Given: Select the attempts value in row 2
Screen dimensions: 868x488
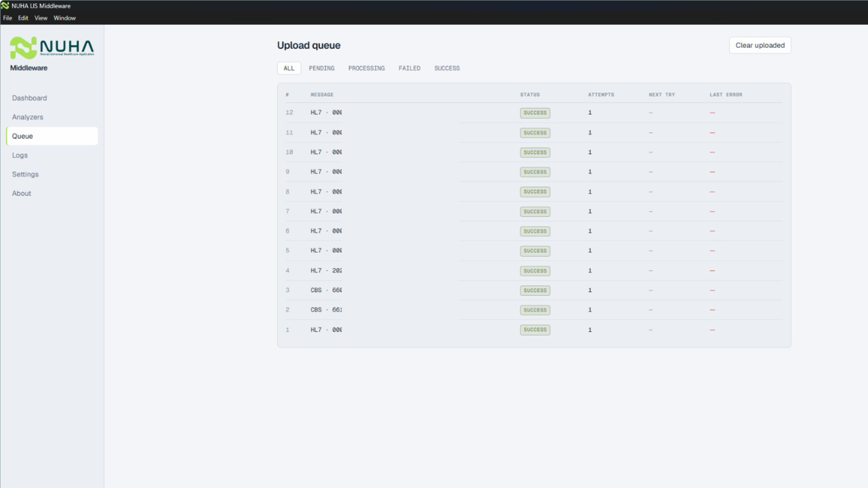Looking at the screenshot, I should (x=590, y=310).
